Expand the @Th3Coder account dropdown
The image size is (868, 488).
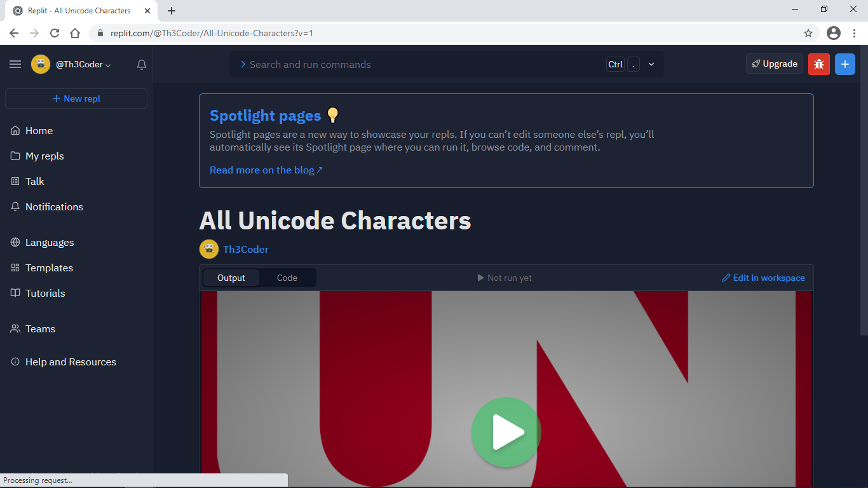pyautogui.click(x=83, y=65)
